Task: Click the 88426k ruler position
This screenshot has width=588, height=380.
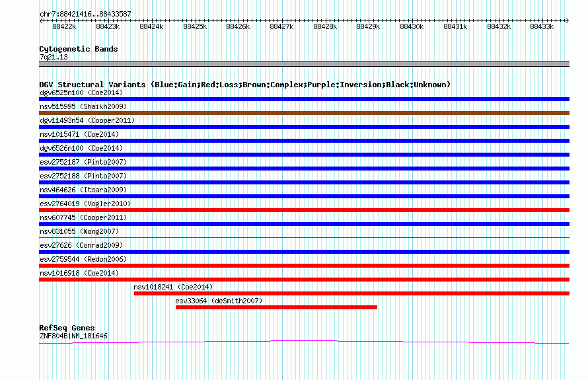Action: (x=238, y=26)
